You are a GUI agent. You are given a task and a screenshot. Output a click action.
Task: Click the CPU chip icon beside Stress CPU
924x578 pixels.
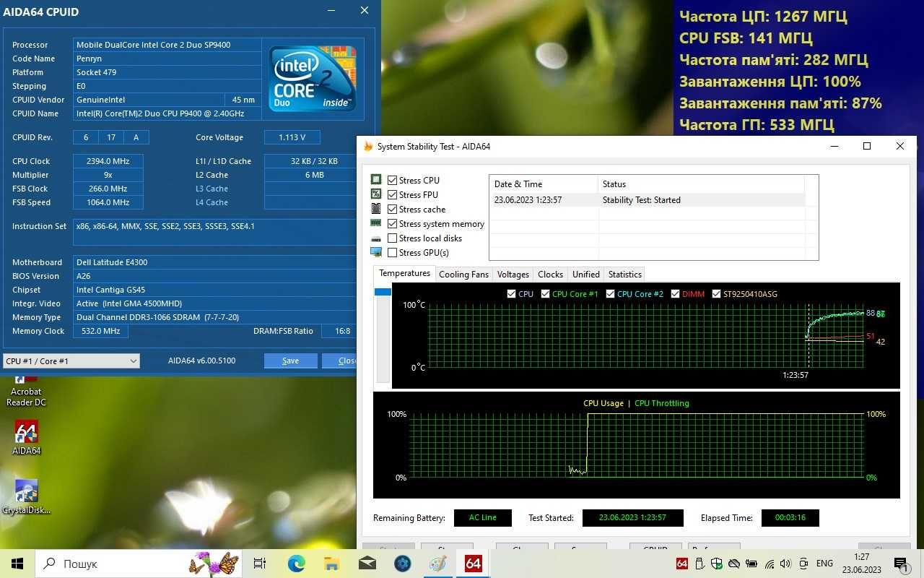(375, 180)
